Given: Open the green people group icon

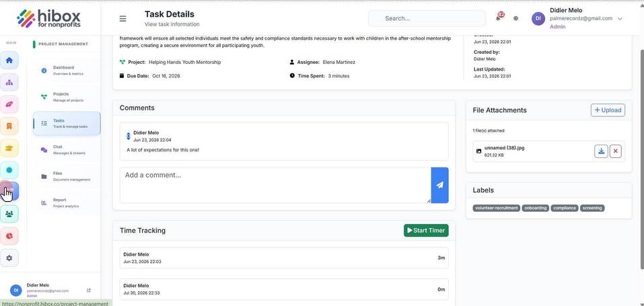Looking at the screenshot, I should click(x=9, y=214).
